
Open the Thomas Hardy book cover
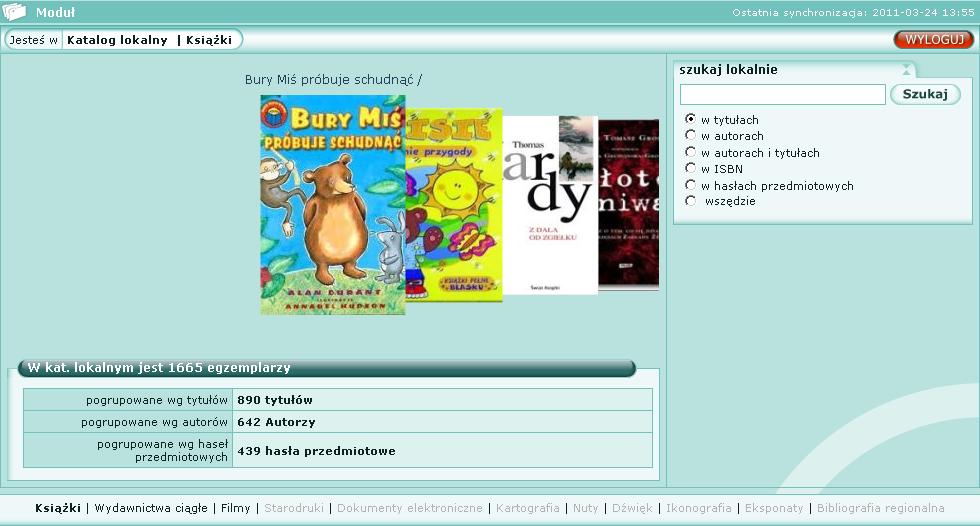[x=550, y=205]
